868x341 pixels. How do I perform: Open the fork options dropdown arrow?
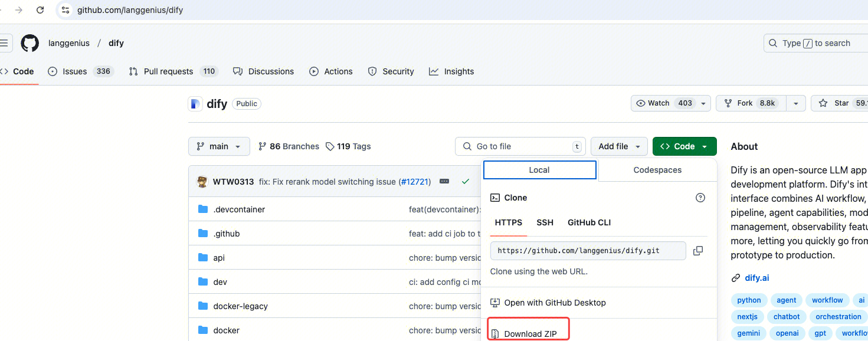796,103
